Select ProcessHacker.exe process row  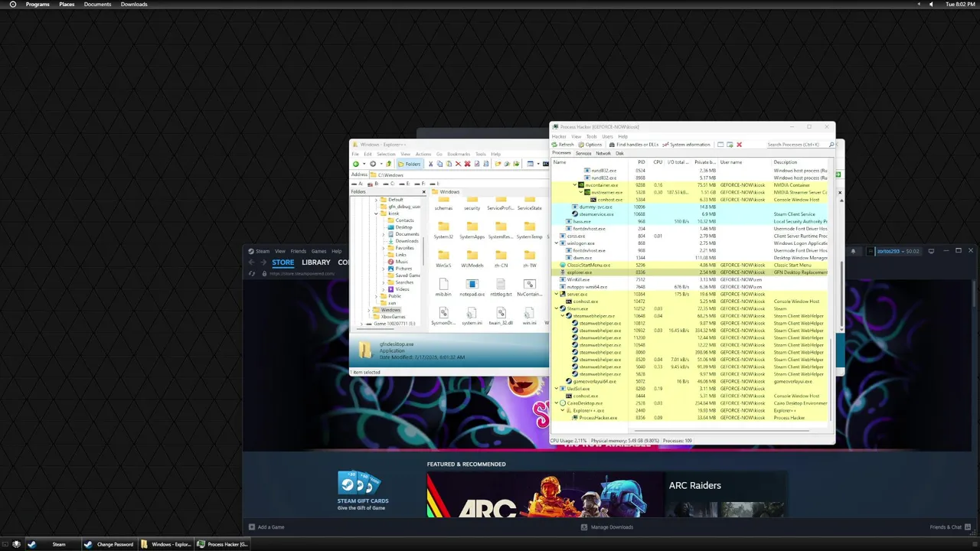click(x=690, y=418)
